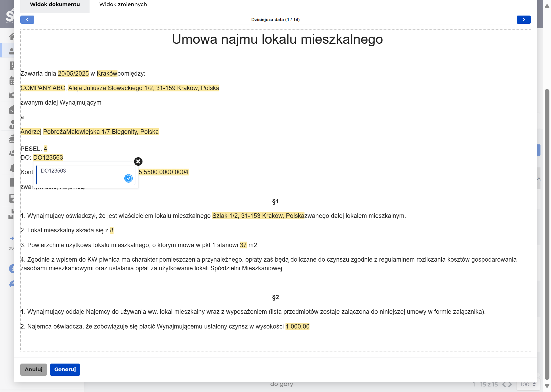Edit the account number ending 0000 0004
The image size is (551, 392).
click(x=164, y=172)
